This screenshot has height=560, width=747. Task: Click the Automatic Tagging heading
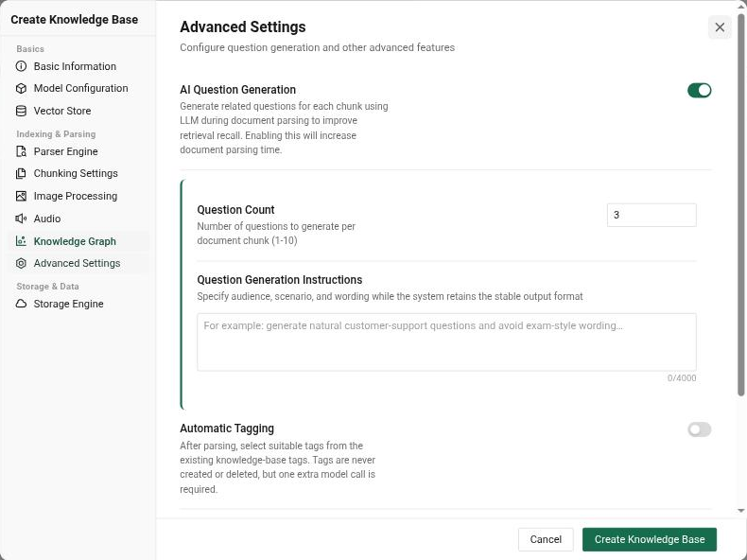click(x=227, y=429)
